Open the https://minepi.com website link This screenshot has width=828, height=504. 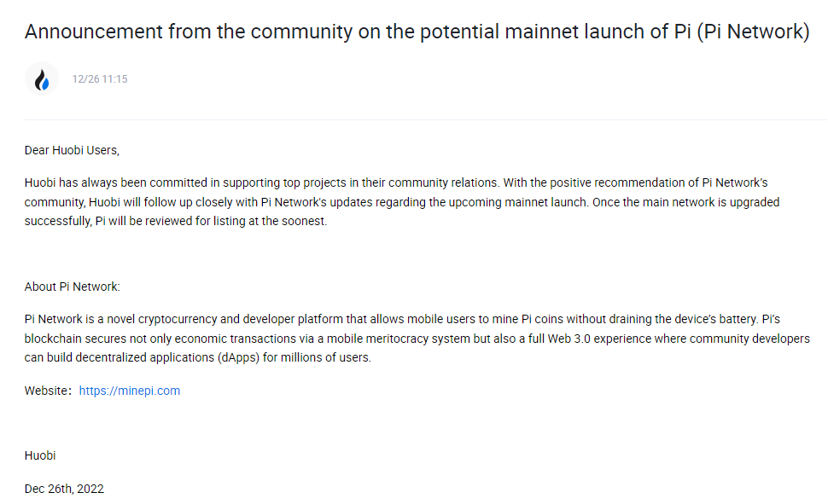click(x=130, y=391)
